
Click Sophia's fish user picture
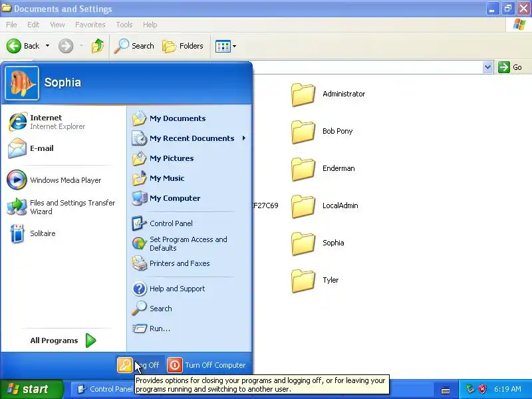click(x=22, y=83)
